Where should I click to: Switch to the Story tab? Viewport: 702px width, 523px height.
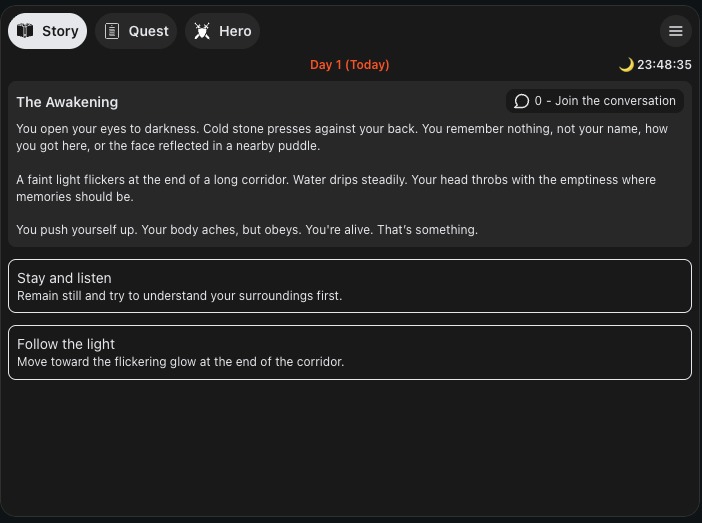47,31
